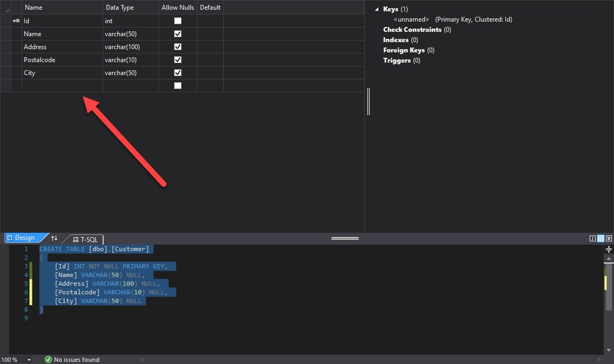Select the vertical split pane layout icon
This screenshot has height=364, width=614.
pyautogui.click(x=592, y=238)
